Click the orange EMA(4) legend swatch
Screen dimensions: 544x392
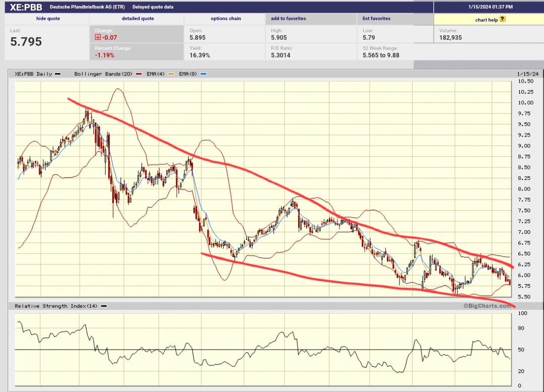point(171,74)
